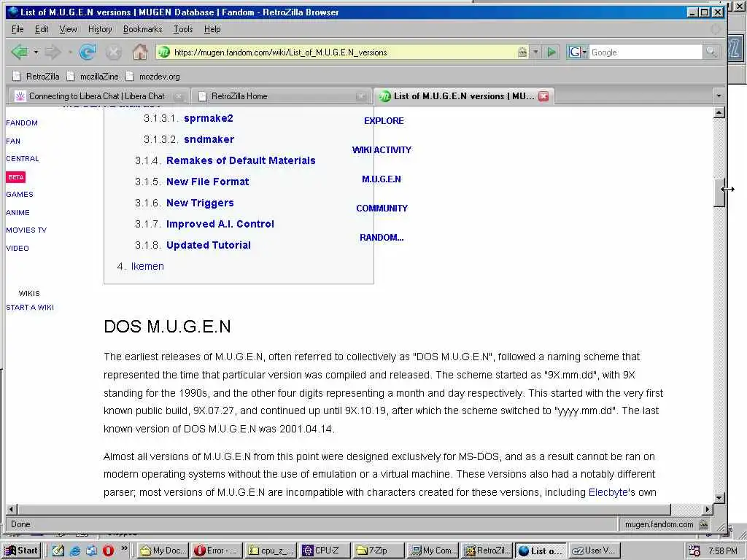Click the GAMES link in Fandom sidebar
Image resolution: width=747 pixels, height=560 pixels.
coord(20,194)
